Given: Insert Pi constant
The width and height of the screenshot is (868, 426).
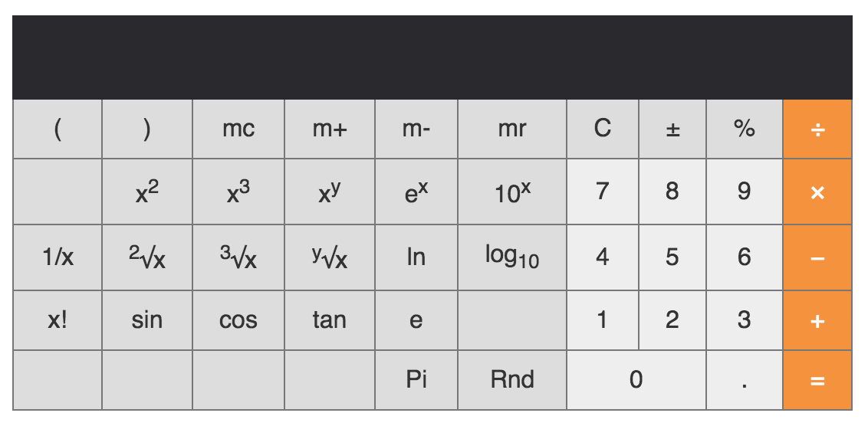Looking at the screenshot, I should (416, 380).
